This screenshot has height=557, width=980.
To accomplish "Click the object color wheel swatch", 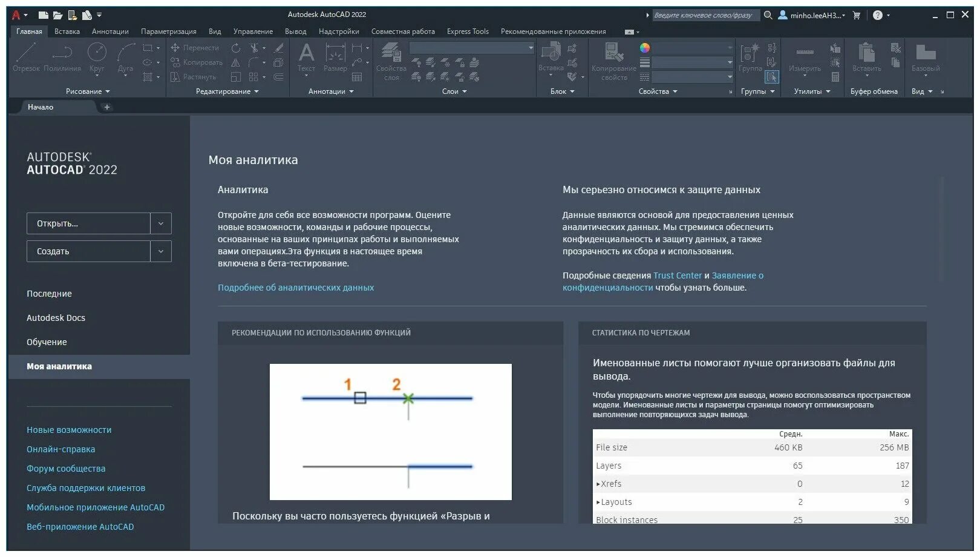I will [645, 48].
